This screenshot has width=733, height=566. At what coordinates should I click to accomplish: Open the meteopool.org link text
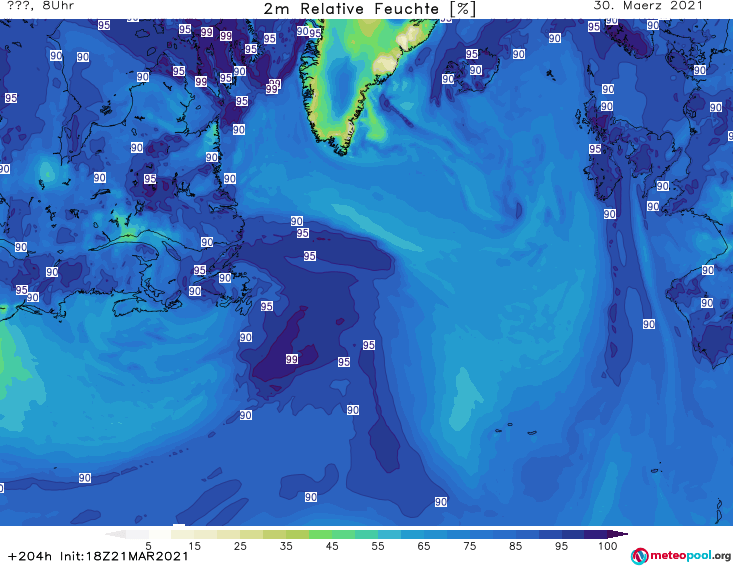click(690, 556)
